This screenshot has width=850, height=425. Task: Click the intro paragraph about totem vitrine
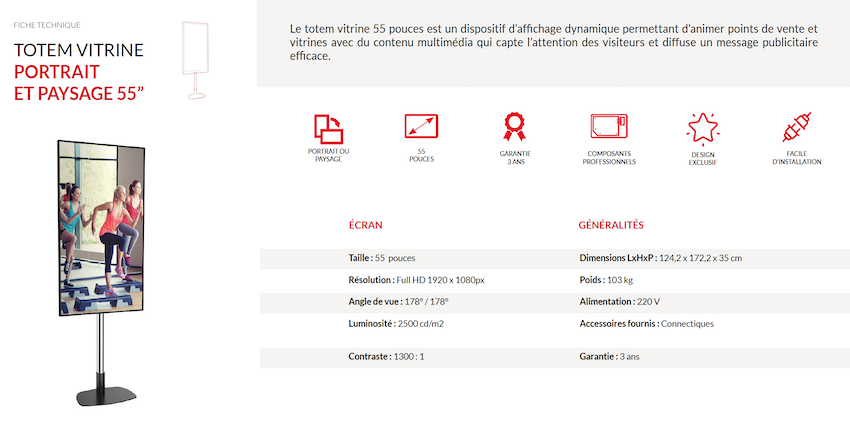point(553,42)
